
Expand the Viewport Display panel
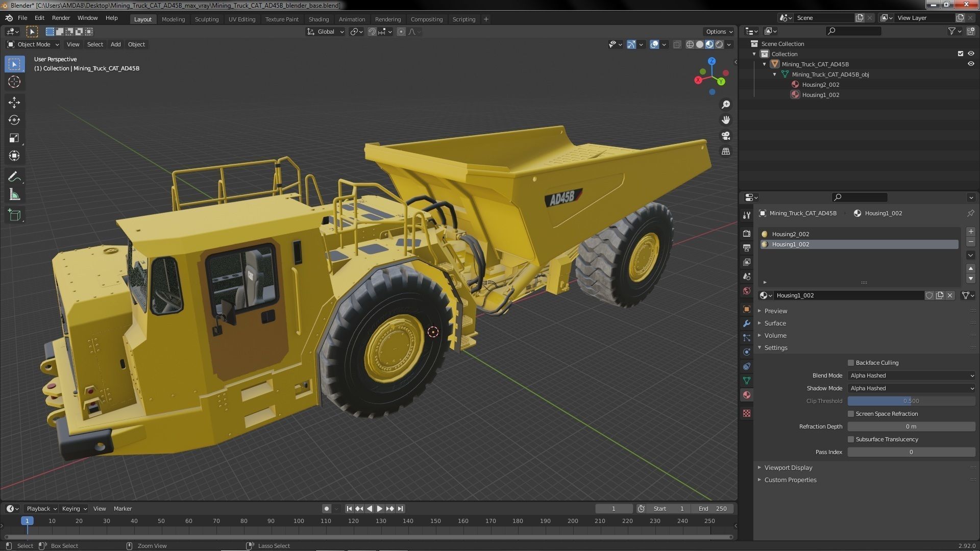pyautogui.click(x=788, y=467)
